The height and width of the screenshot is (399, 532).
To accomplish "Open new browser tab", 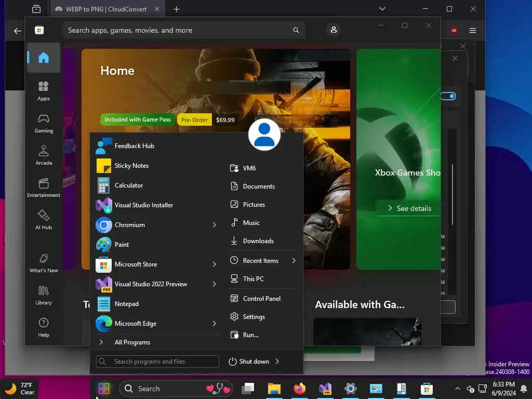I will click(x=177, y=9).
